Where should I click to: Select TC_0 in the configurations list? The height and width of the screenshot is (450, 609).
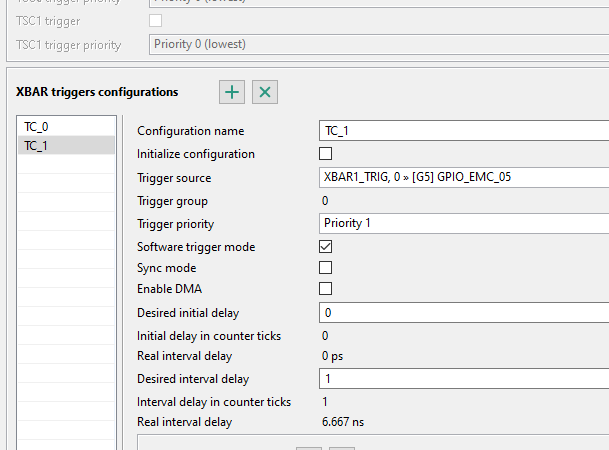point(36,127)
